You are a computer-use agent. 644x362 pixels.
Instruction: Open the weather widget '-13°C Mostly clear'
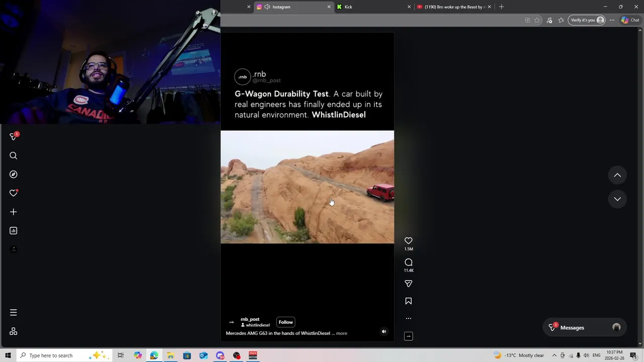pyautogui.click(x=520, y=355)
